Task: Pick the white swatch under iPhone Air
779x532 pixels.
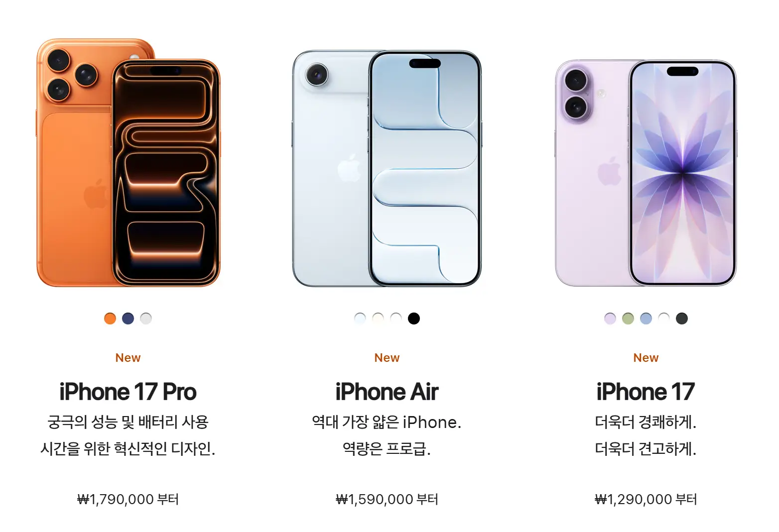Action: pyautogui.click(x=396, y=319)
